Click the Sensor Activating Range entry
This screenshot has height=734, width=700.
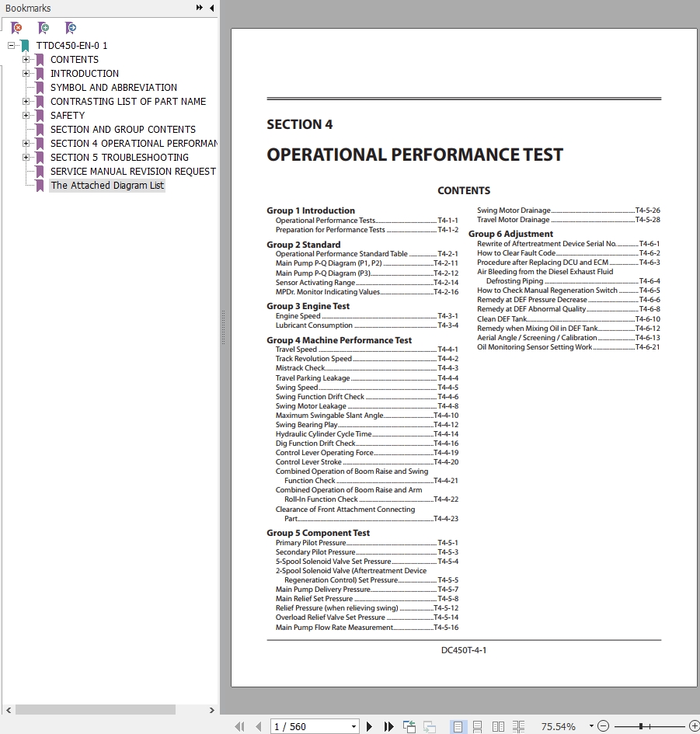[367, 282]
